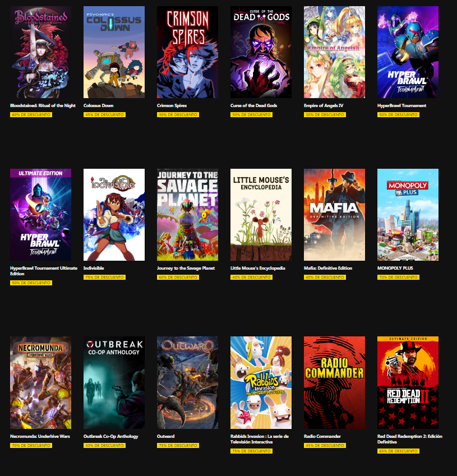The image size is (457, 476).
Task: Open Journey to the Savage Planet cover
Action: click(x=188, y=215)
